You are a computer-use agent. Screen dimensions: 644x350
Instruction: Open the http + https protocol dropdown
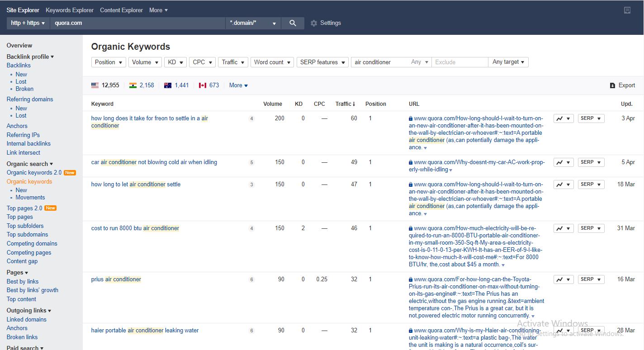click(28, 23)
